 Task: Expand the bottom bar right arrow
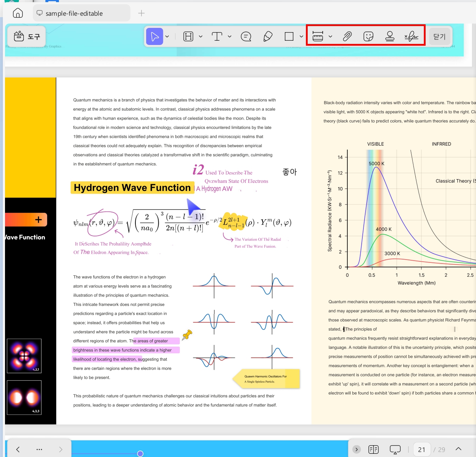pos(357,450)
